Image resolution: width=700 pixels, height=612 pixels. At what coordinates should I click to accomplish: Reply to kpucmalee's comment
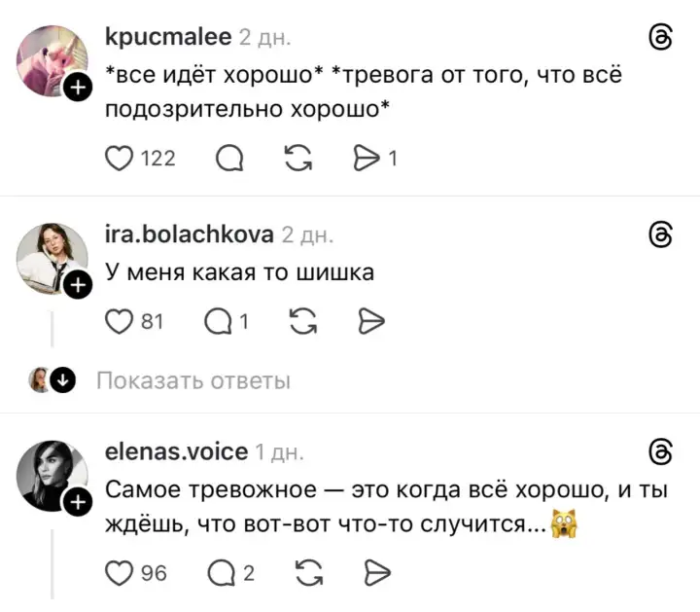click(230, 158)
